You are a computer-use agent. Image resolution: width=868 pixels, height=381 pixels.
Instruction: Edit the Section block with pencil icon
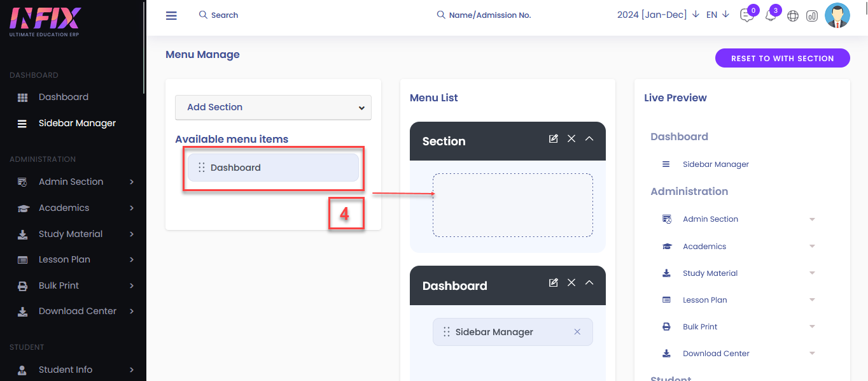click(x=554, y=138)
